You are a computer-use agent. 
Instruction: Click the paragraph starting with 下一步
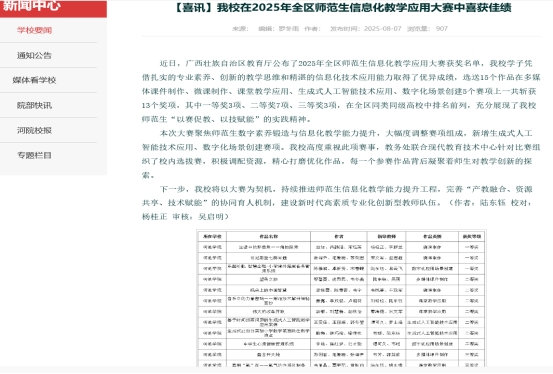(x=341, y=203)
